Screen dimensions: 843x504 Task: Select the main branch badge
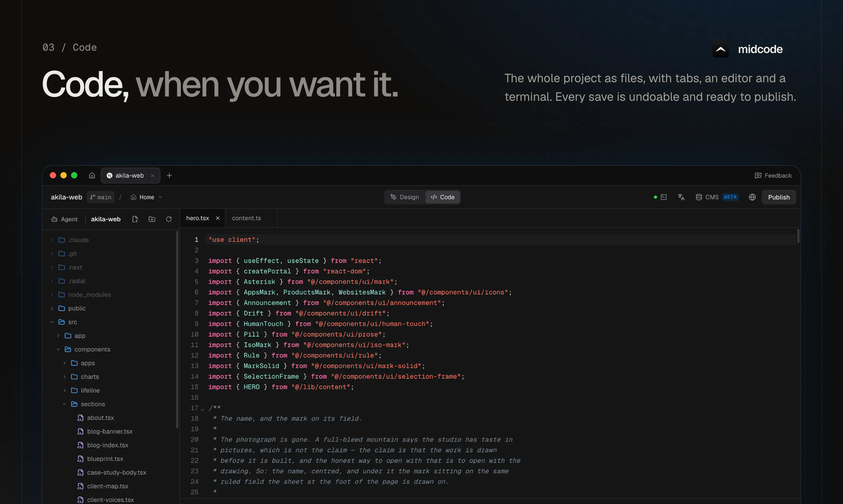pos(101,197)
